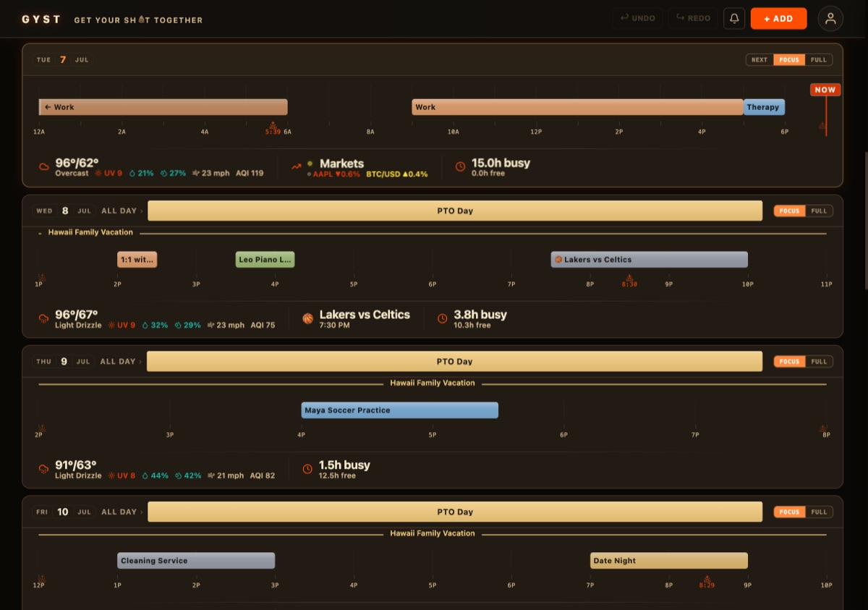Click the UV 9 sun icon on Wednesday

(x=111, y=326)
